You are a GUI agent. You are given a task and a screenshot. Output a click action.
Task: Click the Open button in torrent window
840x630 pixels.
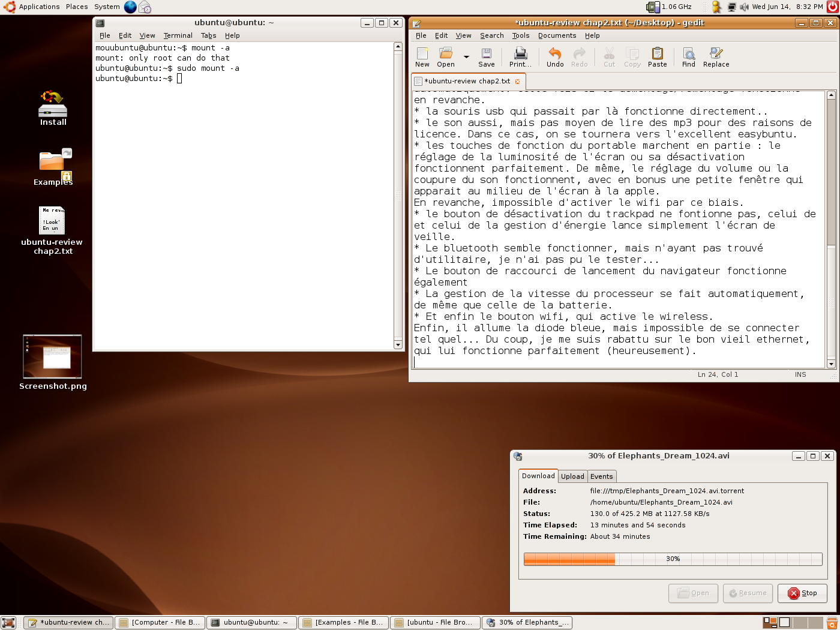click(x=693, y=593)
